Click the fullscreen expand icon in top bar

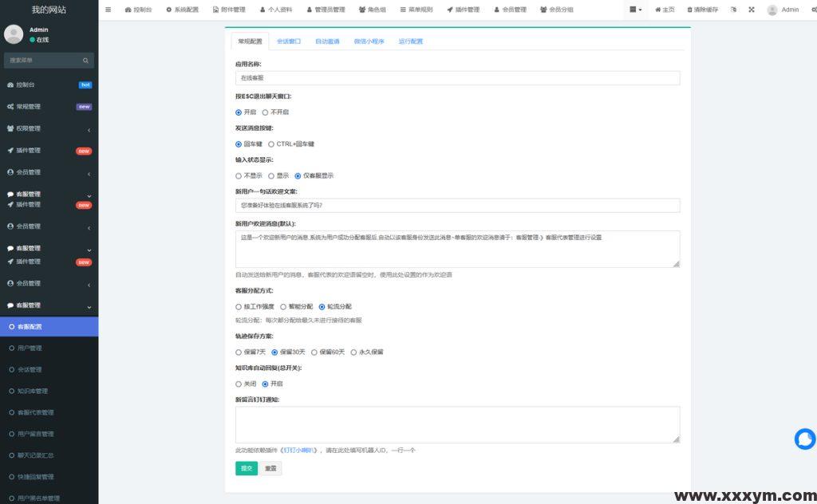pyautogui.click(x=751, y=10)
